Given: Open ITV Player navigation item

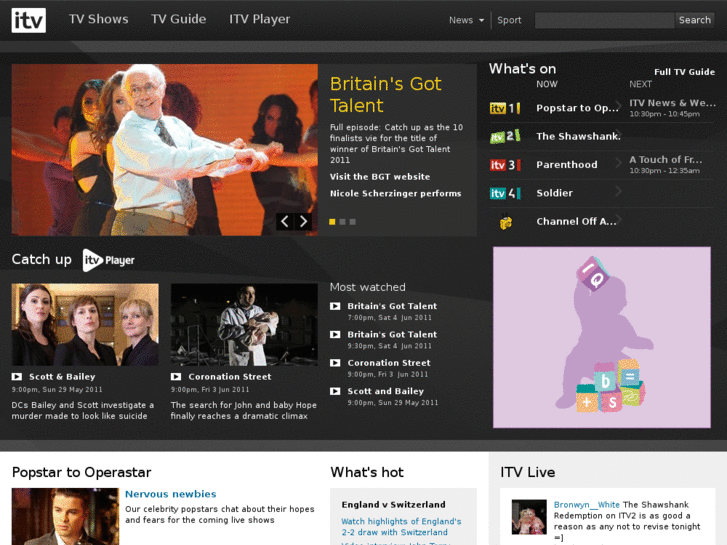Looking at the screenshot, I should (260, 19).
